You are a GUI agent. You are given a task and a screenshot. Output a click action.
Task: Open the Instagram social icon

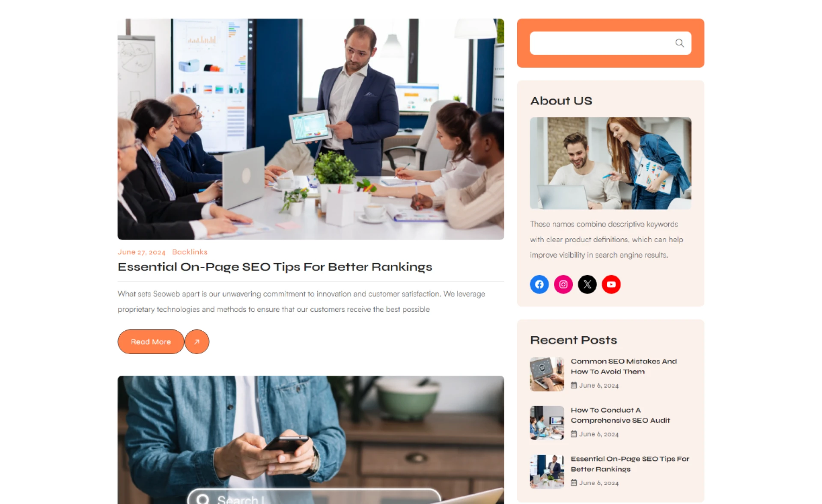point(563,284)
